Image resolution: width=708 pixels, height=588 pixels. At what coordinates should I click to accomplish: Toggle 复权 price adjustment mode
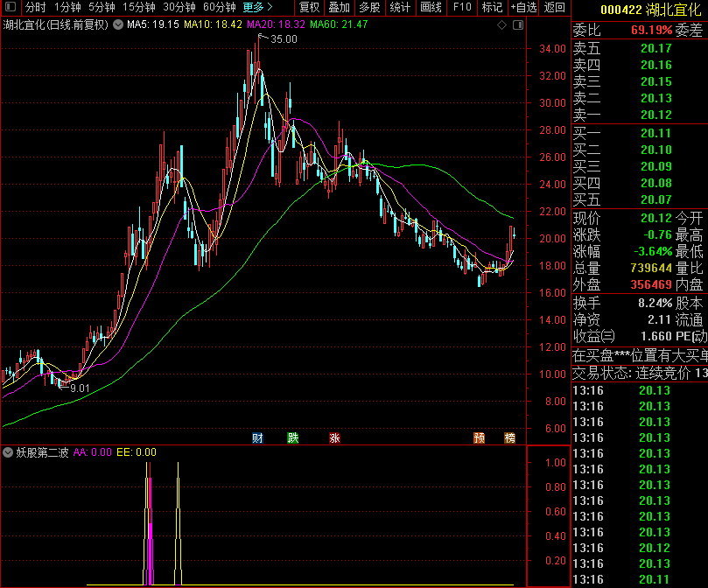[x=309, y=7]
